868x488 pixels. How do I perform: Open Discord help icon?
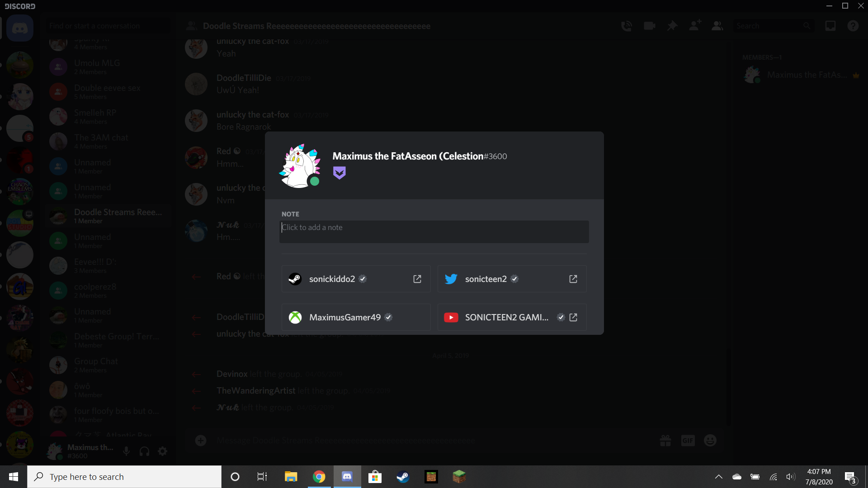(x=853, y=26)
